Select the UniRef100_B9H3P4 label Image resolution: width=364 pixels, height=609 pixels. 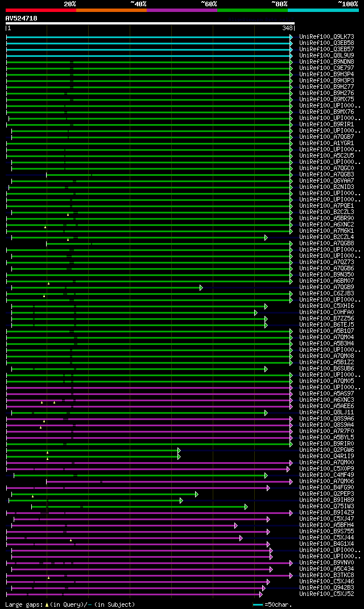pos(326,74)
